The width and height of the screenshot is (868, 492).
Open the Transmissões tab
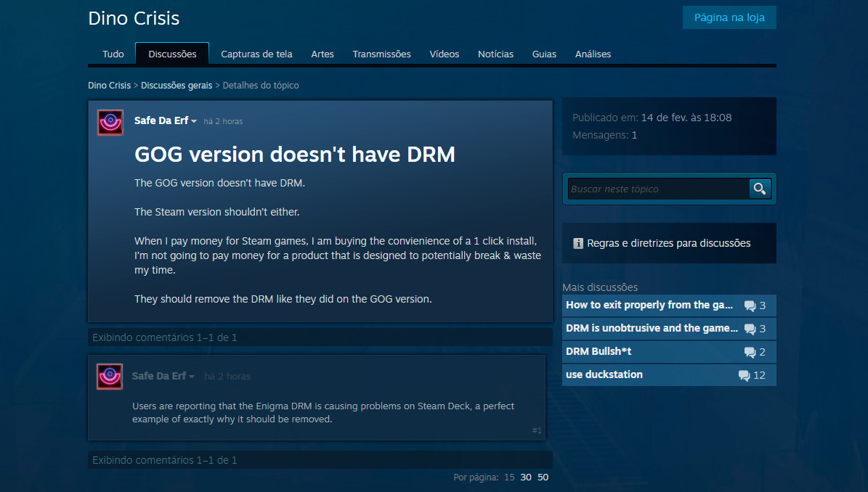tap(381, 54)
